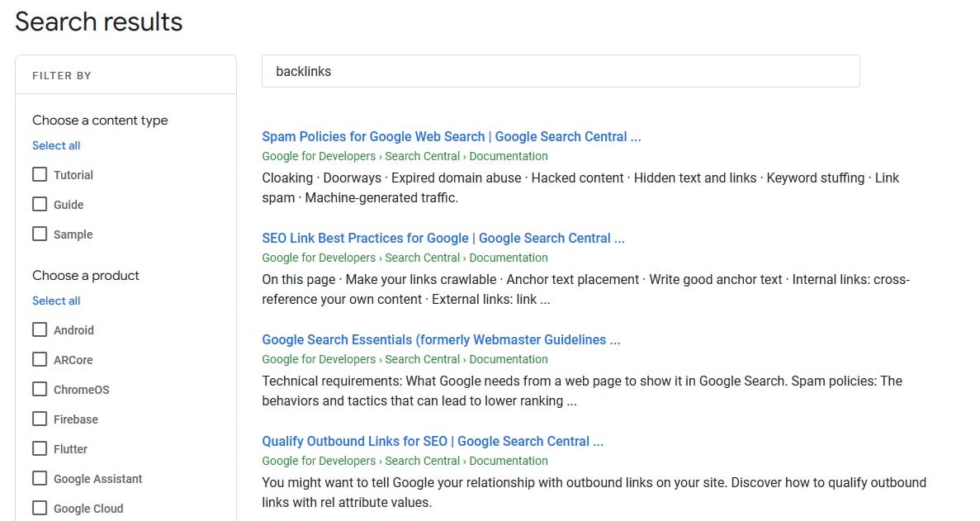Open the Spam Policies for Google Web Search result
Viewport: 980px width, 521px height.
coord(452,136)
